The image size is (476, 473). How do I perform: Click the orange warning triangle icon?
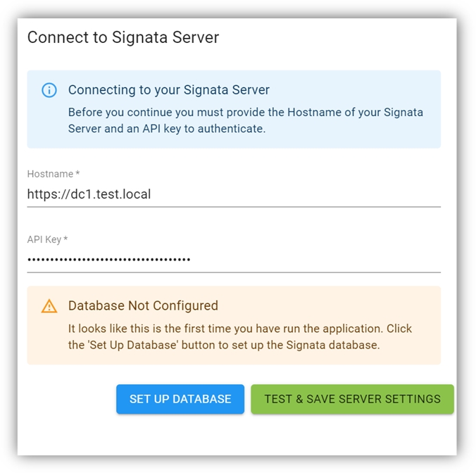click(49, 306)
